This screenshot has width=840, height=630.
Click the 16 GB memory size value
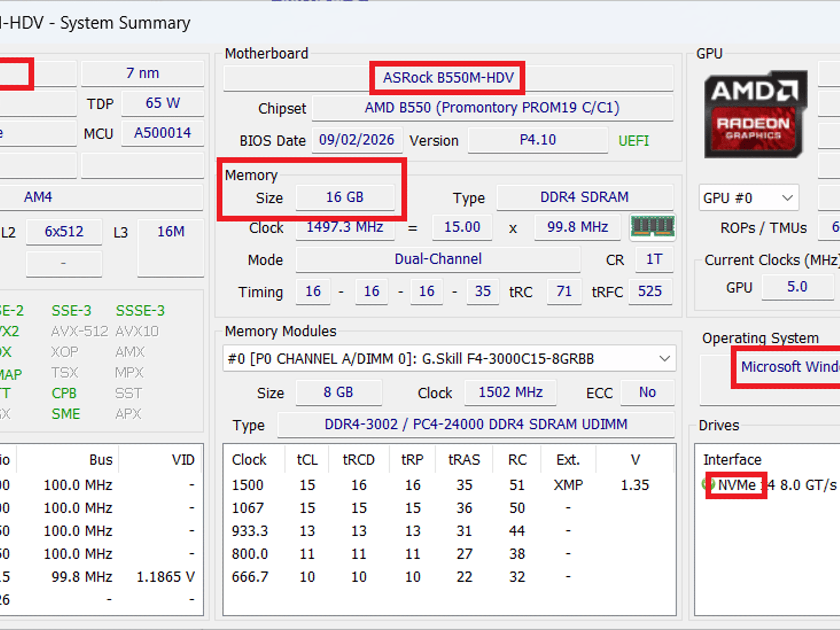[x=345, y=197]
